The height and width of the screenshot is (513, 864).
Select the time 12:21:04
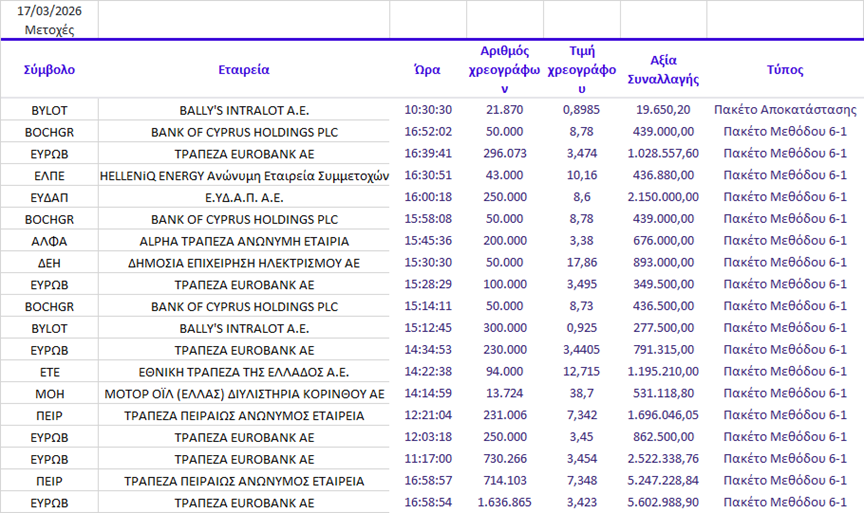[x=428, y=415]
